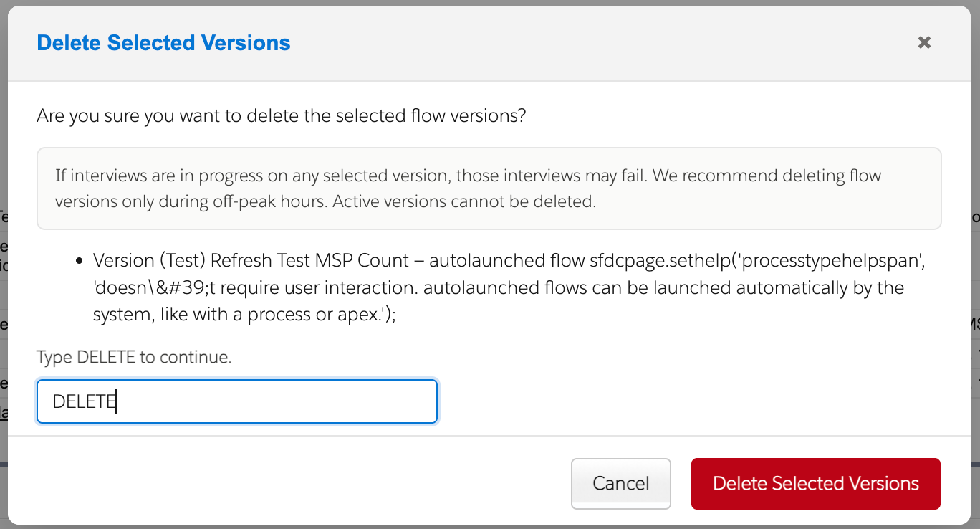
Task: Click the bullet marker beside the version entry
Action: click(80, 260)
